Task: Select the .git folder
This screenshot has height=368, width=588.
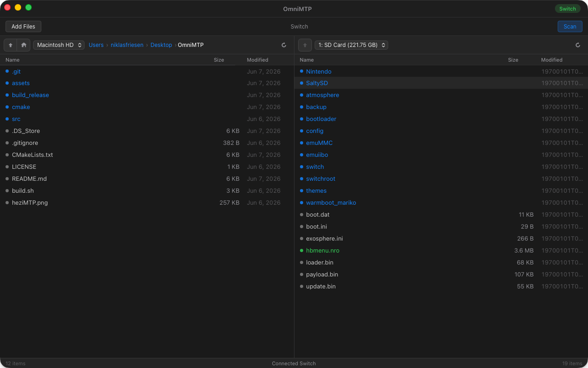Action: coord(147,71)
